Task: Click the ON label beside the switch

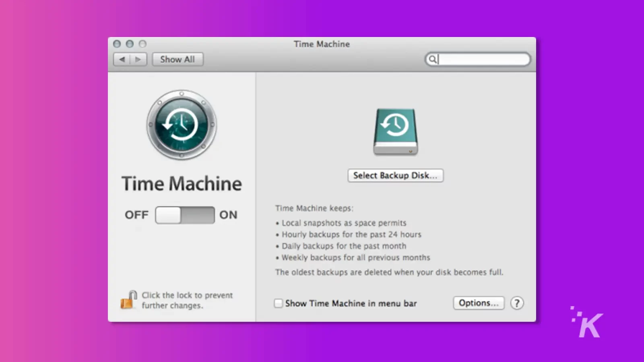Action: click(228, 215)
